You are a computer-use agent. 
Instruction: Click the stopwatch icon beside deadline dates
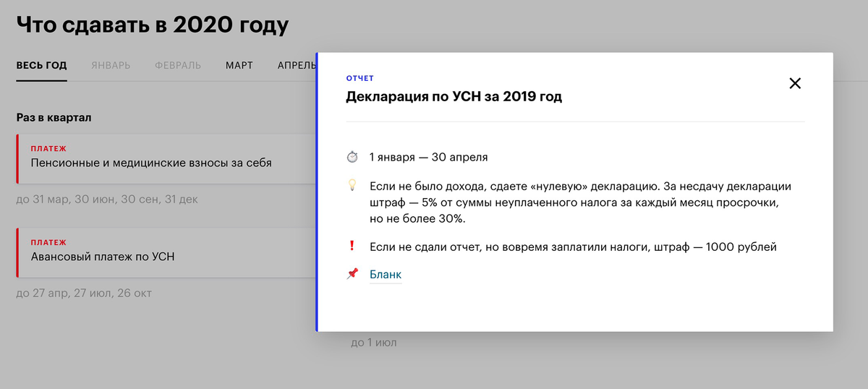352,157
